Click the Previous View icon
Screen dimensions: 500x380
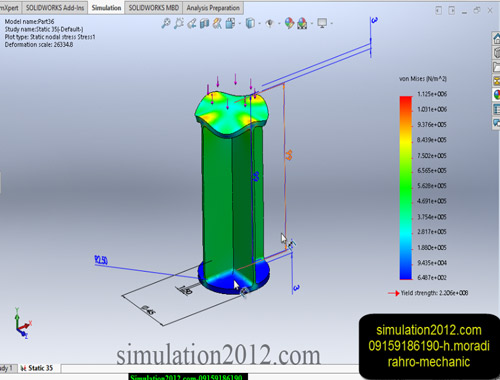click(x=192, y=23)
